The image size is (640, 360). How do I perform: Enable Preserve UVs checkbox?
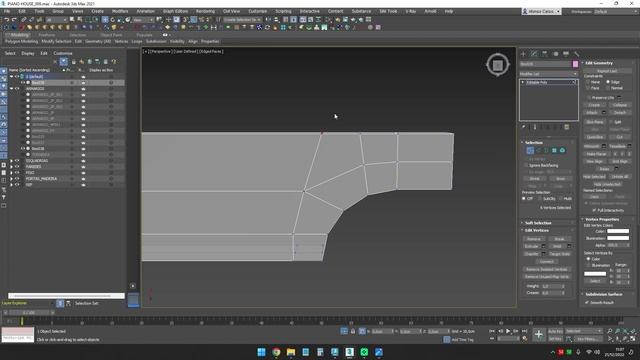[x=589, y=98]
